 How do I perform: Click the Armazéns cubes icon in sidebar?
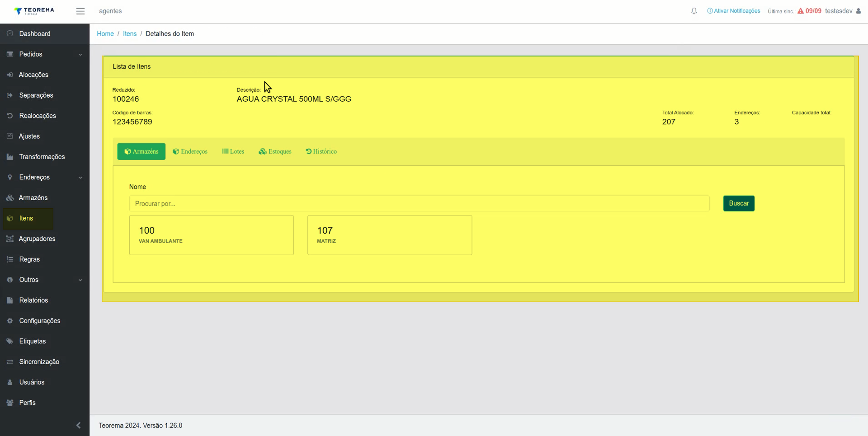coord(10,198)
